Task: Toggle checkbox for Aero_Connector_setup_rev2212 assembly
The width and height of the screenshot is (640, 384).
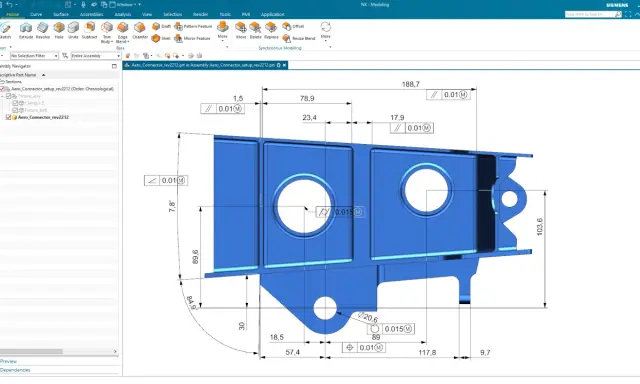Action: [2, 89]
